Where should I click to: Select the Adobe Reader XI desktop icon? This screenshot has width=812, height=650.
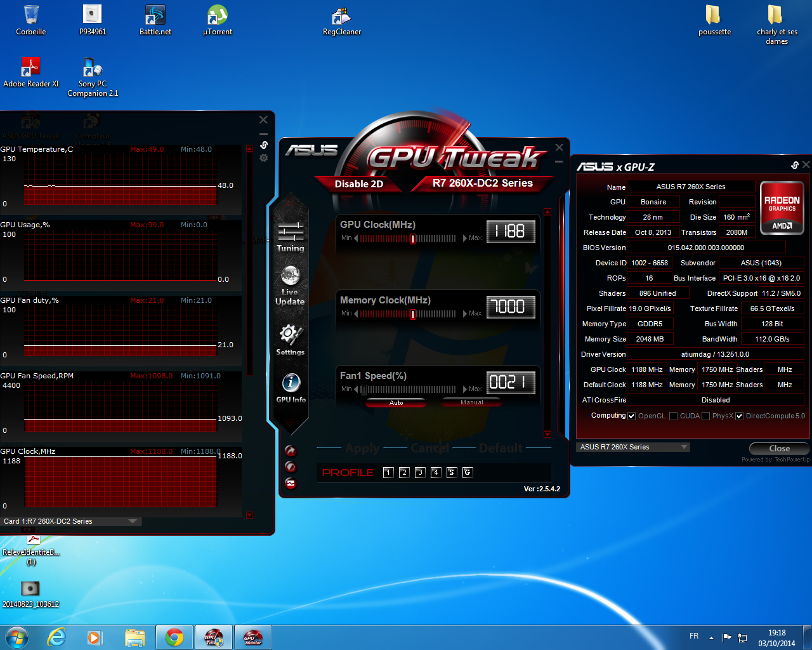pos(31,72)
